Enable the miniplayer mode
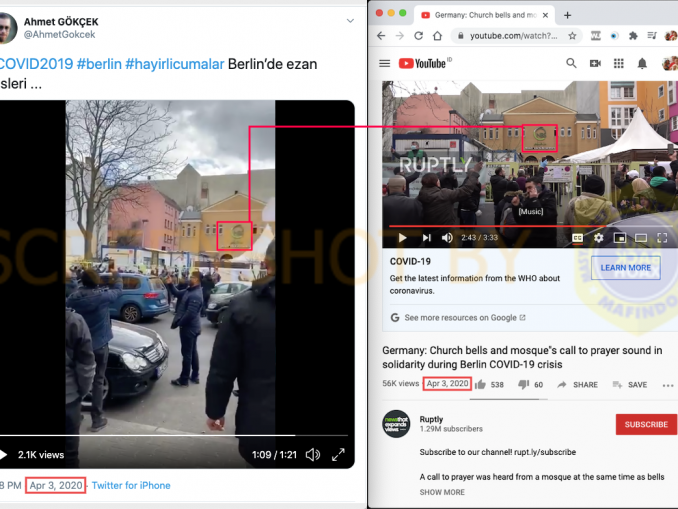 (620, 238)
